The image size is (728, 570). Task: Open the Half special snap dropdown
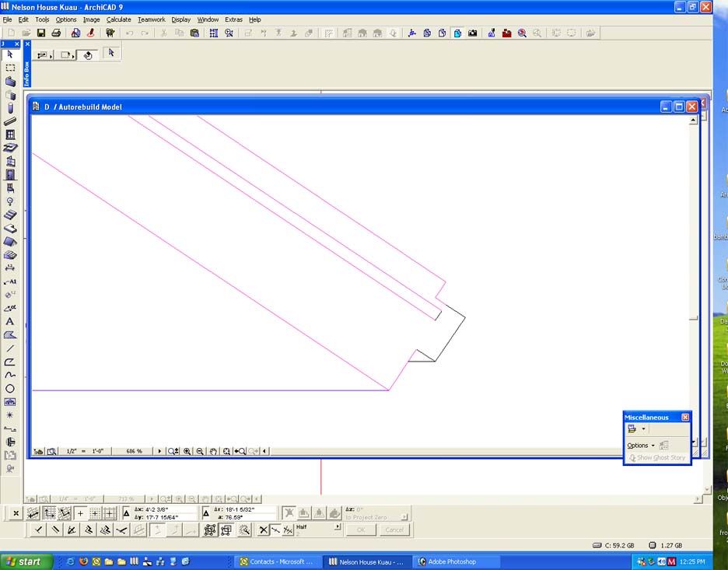pos(337,526)
